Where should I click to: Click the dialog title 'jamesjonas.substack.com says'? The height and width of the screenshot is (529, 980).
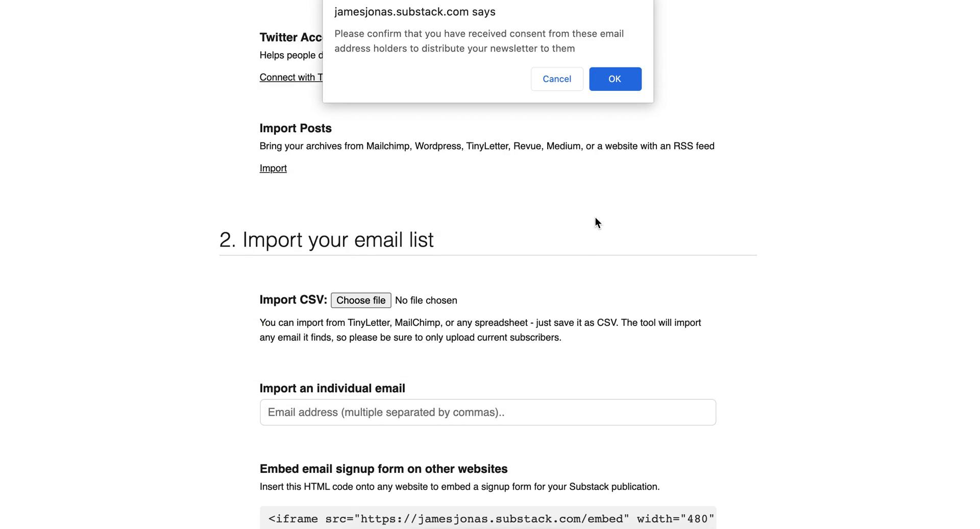pos(415,12)
